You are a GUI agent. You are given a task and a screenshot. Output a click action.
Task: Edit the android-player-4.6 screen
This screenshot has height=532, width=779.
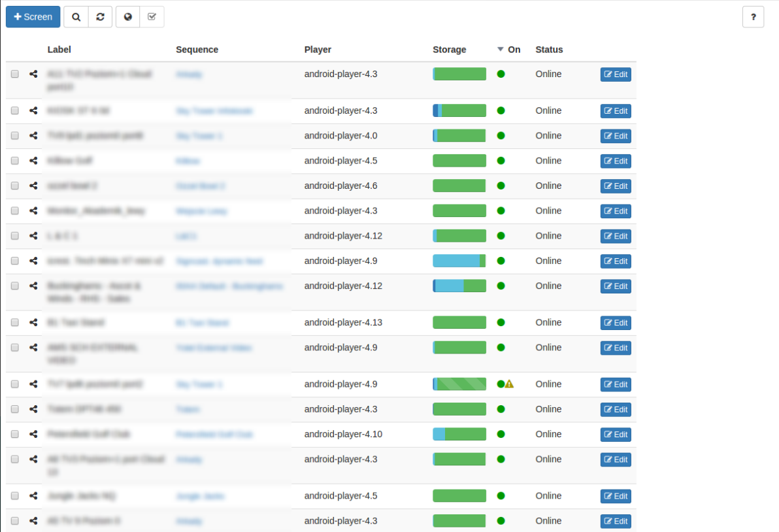[616, 186]
